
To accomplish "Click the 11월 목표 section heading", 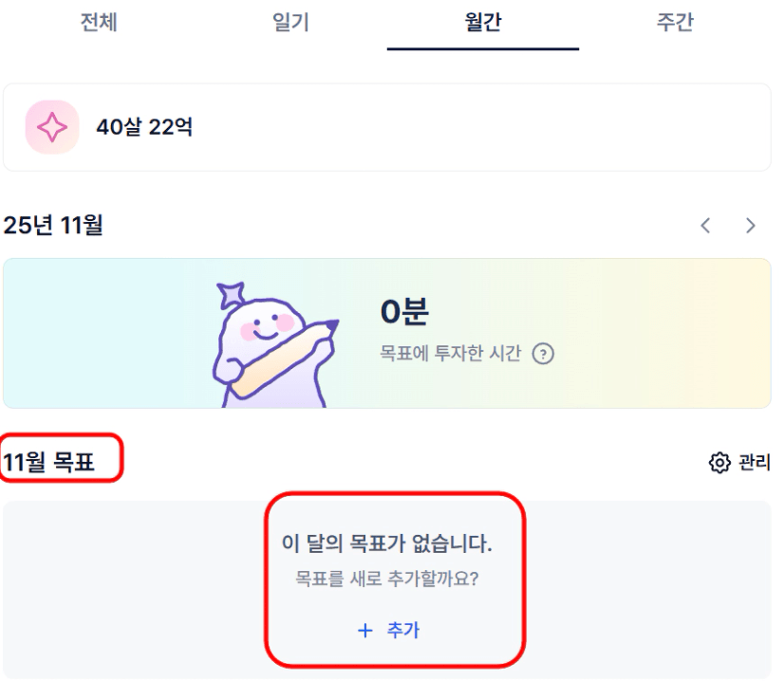I will coord(48,464).
